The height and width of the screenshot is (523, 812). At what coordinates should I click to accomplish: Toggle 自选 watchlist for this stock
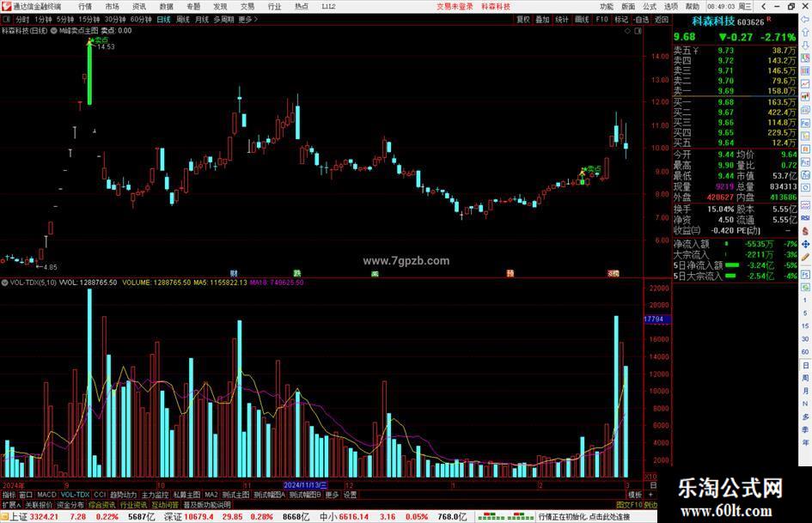coord(641,19)
